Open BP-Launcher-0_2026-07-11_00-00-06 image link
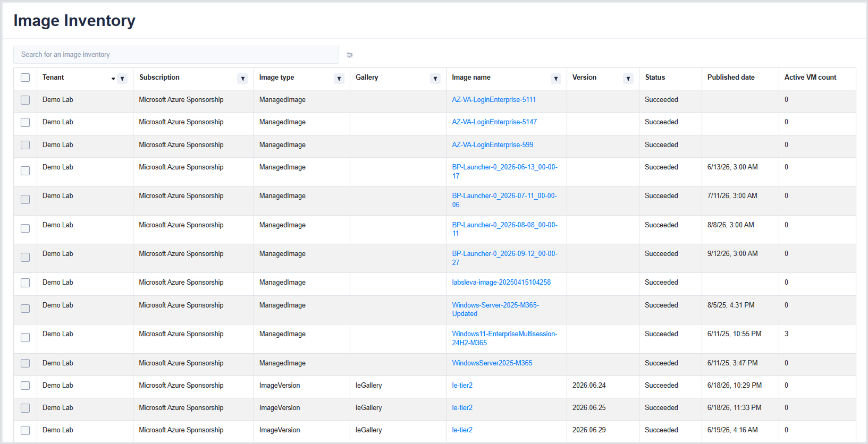Image resolution: width=868 pixels, height=444 pixels. tap(504, 200)
